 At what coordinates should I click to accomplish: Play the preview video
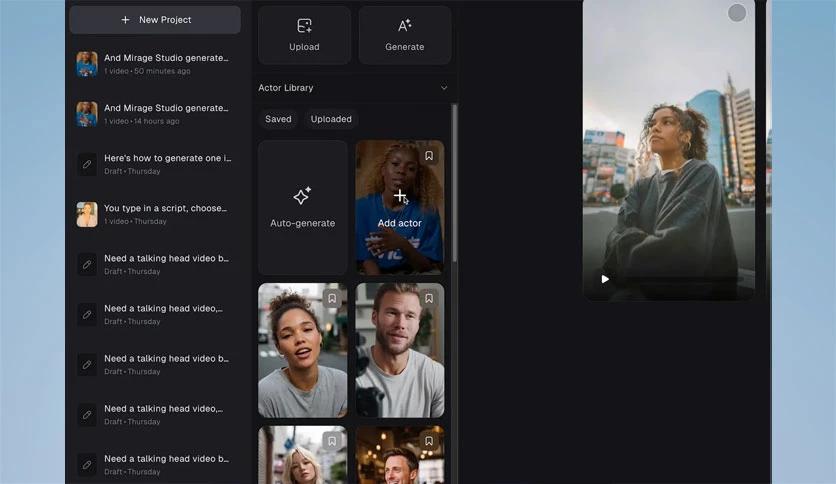tap(605, 279)
